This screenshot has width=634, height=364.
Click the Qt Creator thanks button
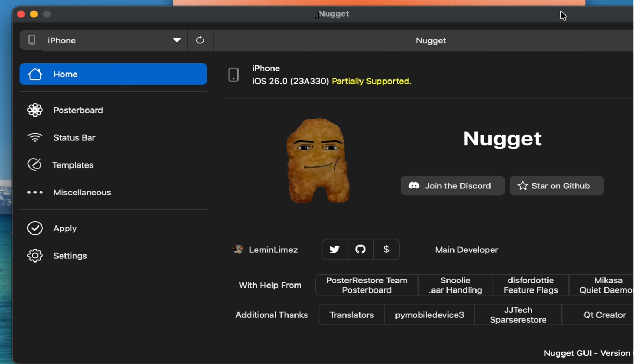[x=598, y=315]
